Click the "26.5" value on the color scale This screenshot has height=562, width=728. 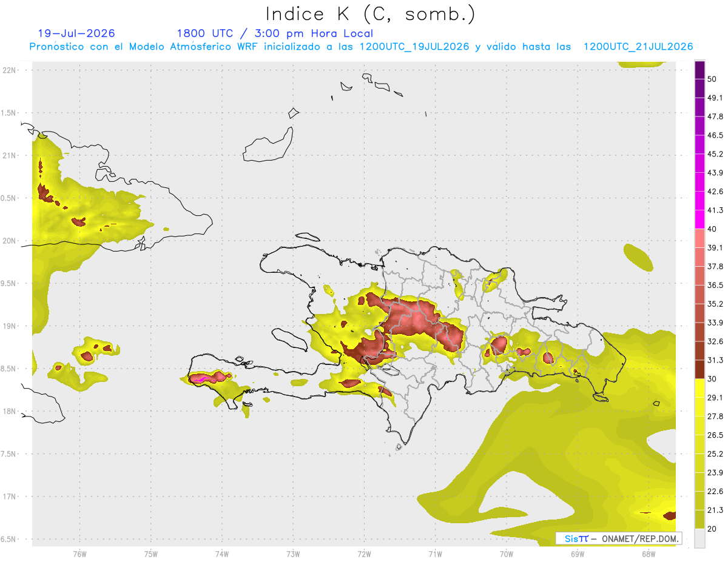click(715, 435)
